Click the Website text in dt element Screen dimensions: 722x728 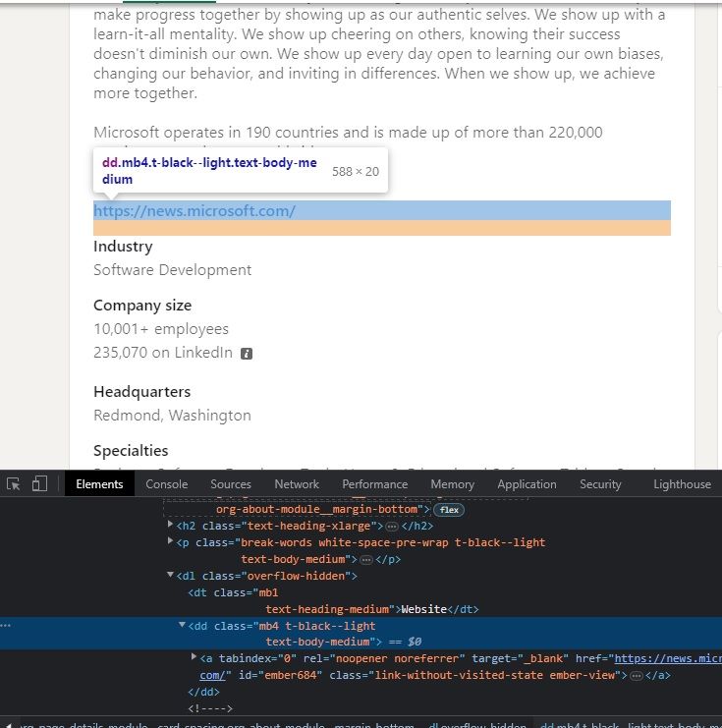(x=423, y=609)
